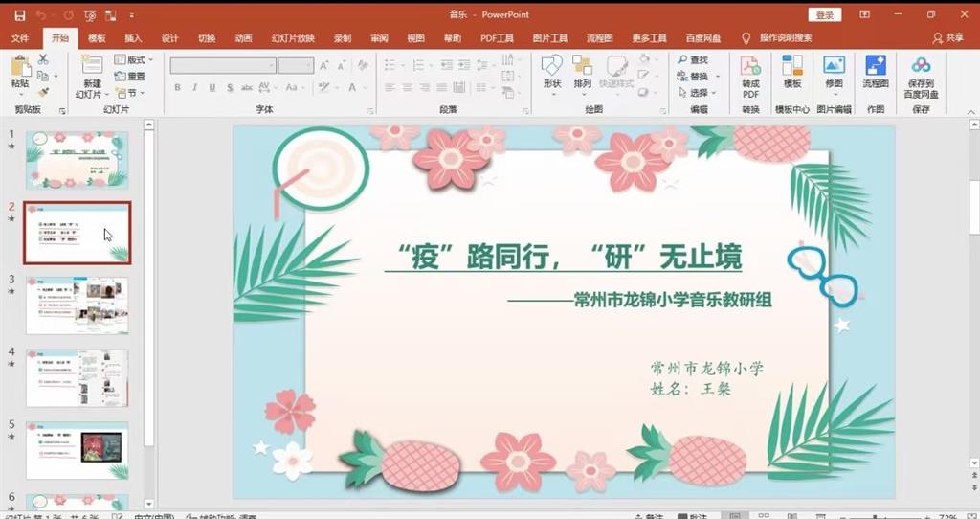The image size is (980, 519).
Task: Click the 共享 share button
Action: coord(948,38)
